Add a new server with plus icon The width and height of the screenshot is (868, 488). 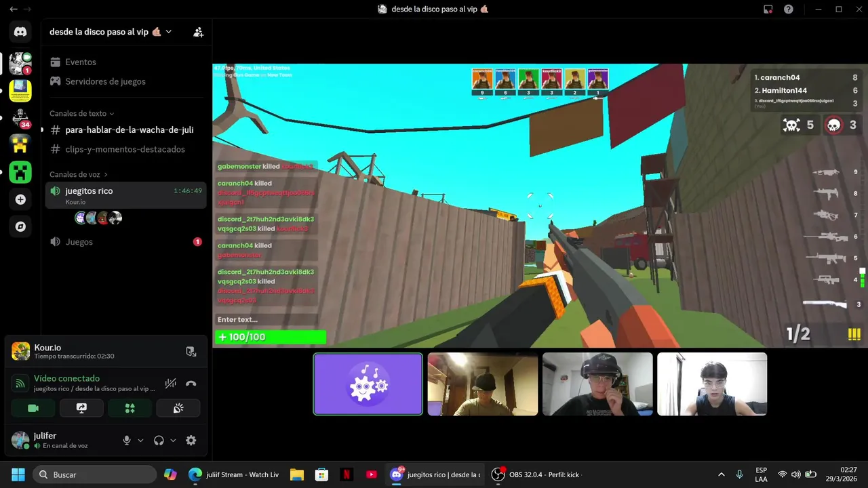coord(20,199)
